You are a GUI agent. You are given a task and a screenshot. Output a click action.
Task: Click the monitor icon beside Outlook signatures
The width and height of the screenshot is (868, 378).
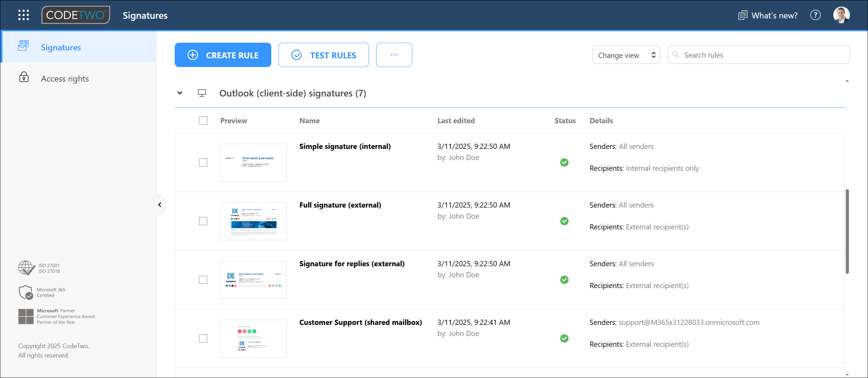click(x=202, y=93)
